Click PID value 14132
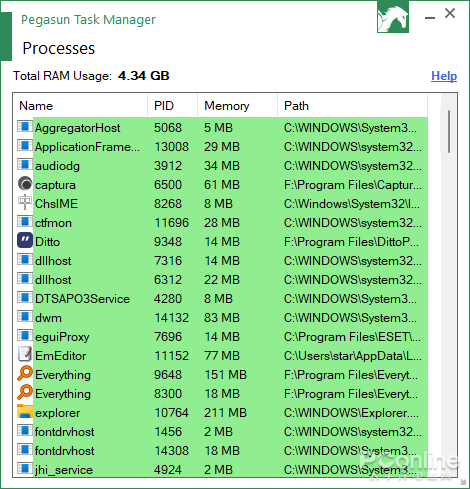Screen dimensions: 470x489 [x=172, y=318]
